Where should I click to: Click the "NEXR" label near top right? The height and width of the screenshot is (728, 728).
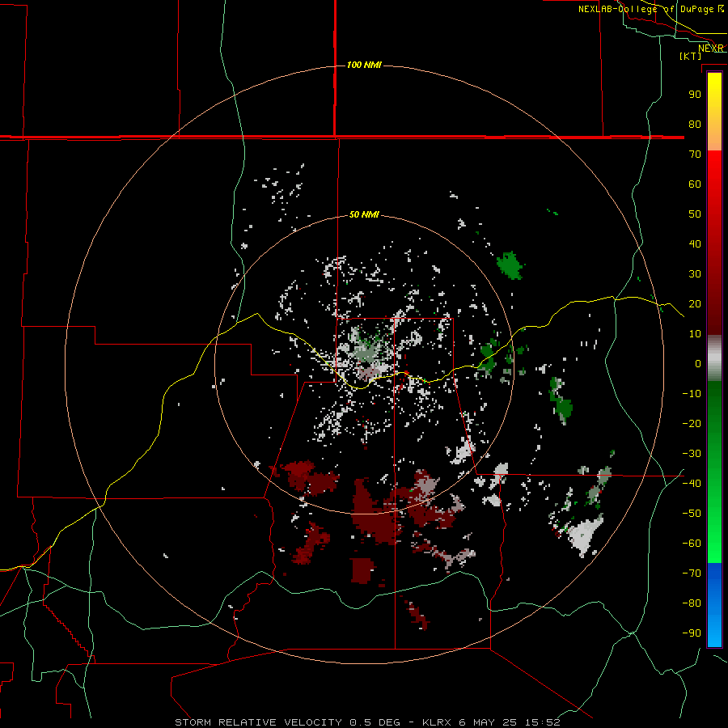click(711, 49)
